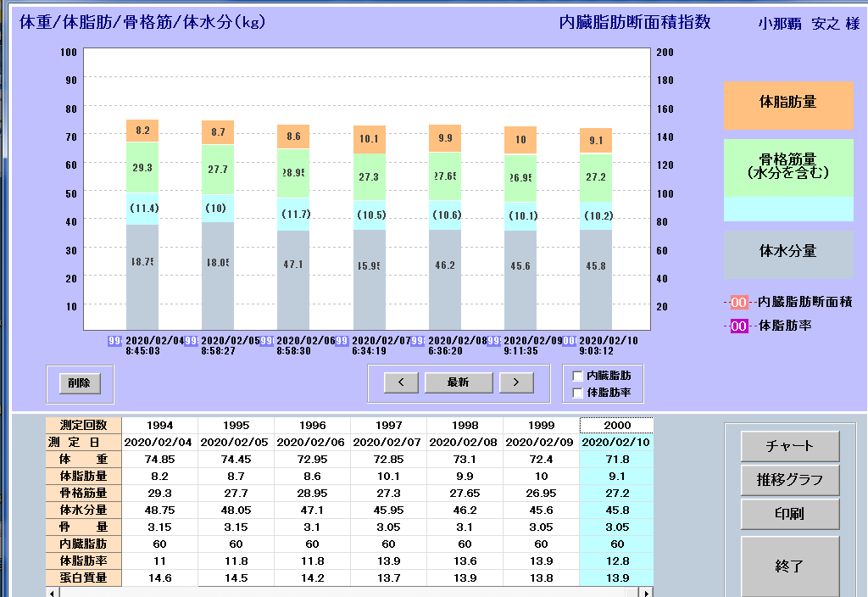
Task: Click the 内臓脂肪断面積 red legend marker
Action: click(738, 303)
